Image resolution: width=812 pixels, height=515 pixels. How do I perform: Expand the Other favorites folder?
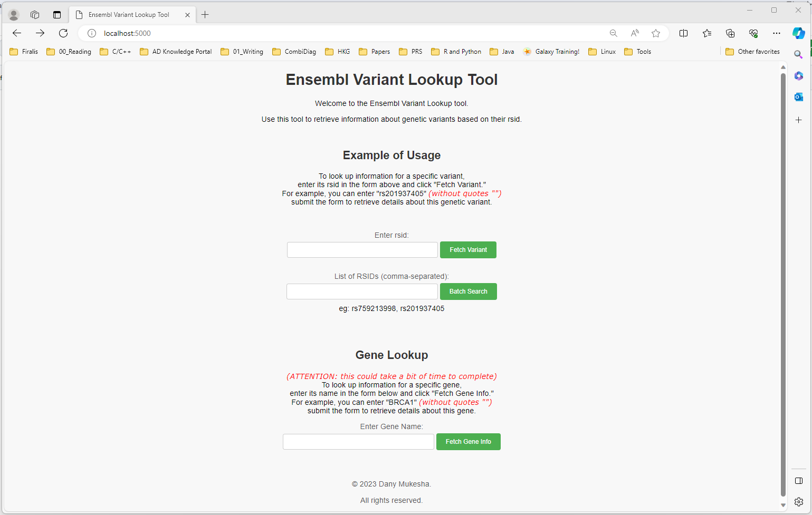tap(753, 51)
